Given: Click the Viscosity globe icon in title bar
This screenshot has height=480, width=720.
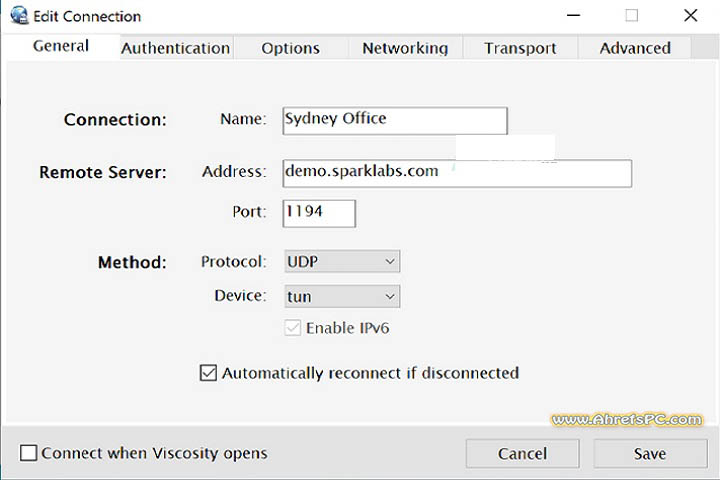Looking at the screenshot, I should pyautogui.click(x=18, y=16).
